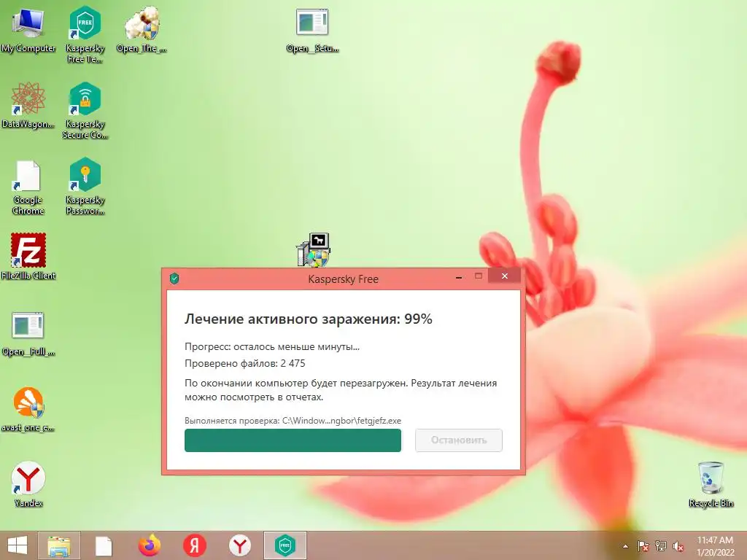Select the Open_The_... popcorn installer icon
The width and height of the screenshot is (747, 560).
point(142,29)
